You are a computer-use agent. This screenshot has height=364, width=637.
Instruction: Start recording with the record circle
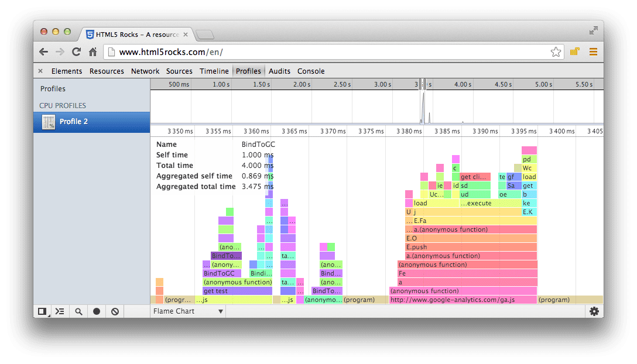coord(97,311)
